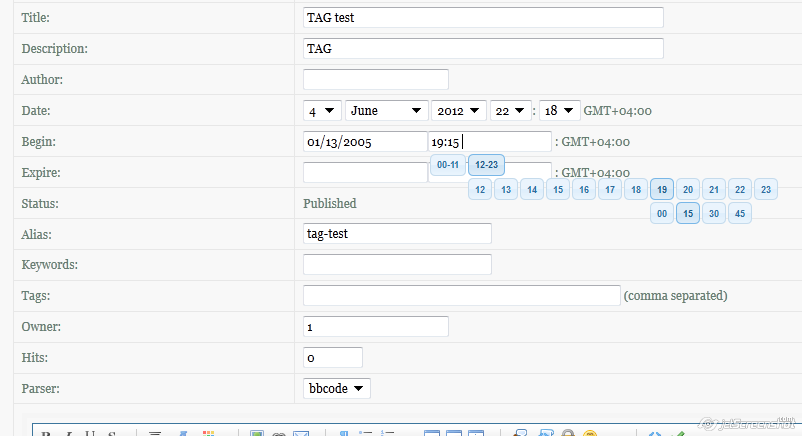This screenshot has height=436, width=802.
Task: Open the hour dropdown showing 22
Action: tap(510, 111)
